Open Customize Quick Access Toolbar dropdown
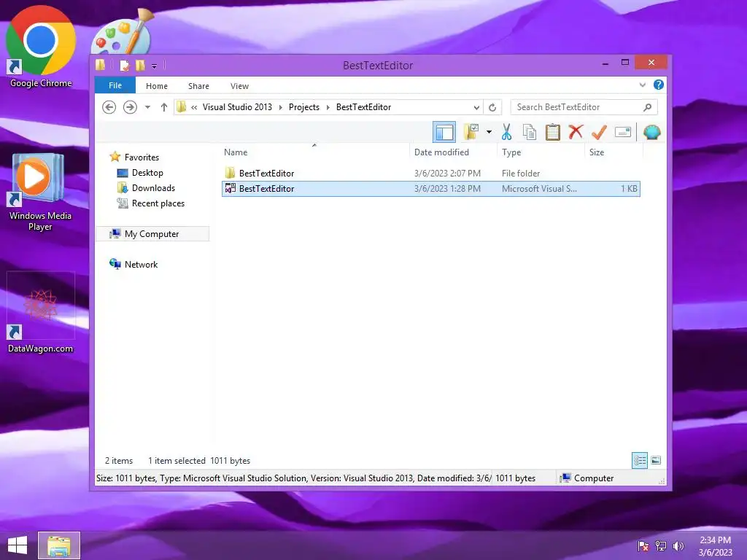 pos(155,66)
